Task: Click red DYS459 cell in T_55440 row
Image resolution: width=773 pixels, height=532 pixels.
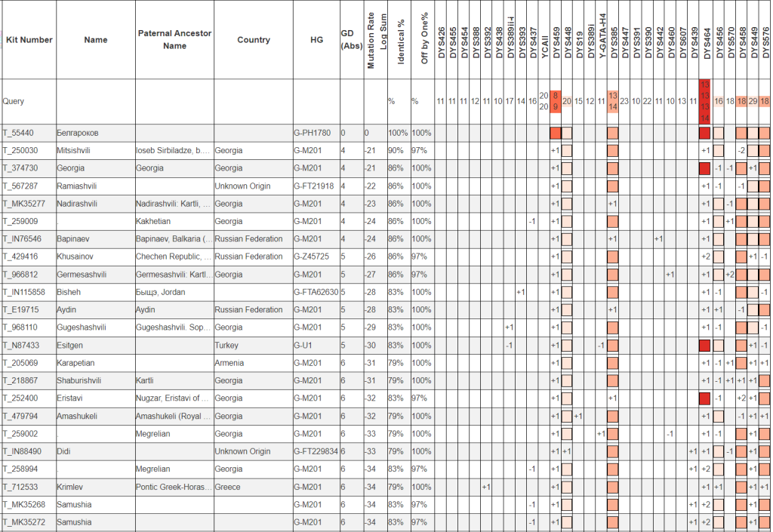Action: pos(556,133)
